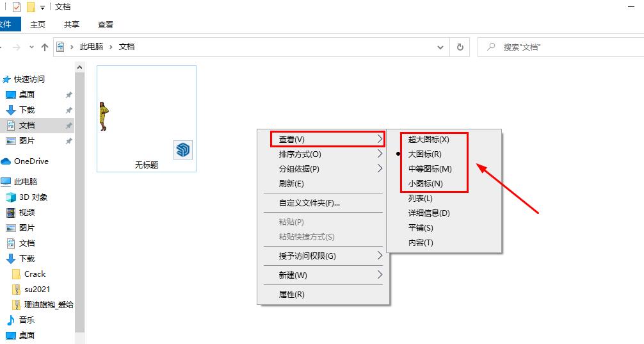Image resolution: width=644 pixels, height=344 pixels.
Task: Expand the 分组依据(P) submenu arrow
Action: pos(380,169)
